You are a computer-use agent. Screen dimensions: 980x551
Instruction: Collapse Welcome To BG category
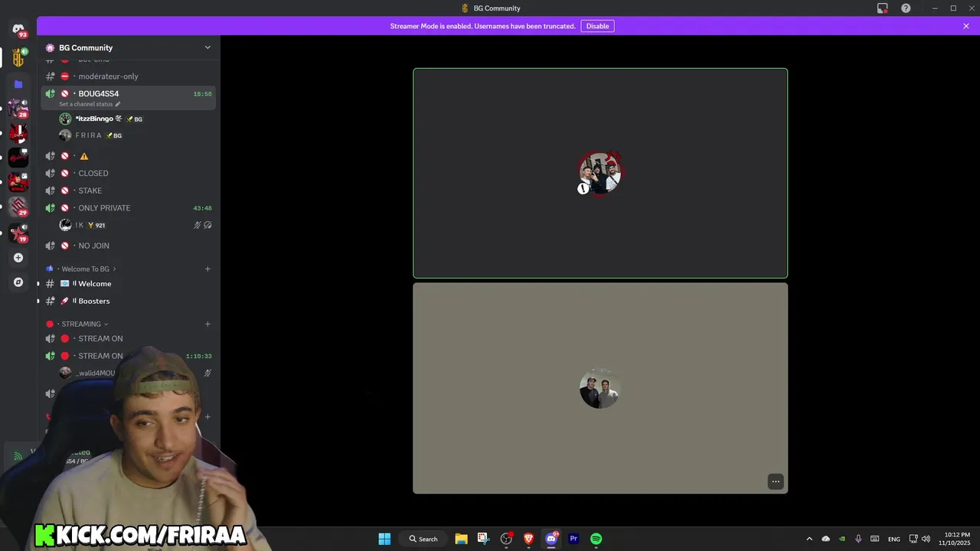point(85,269)
